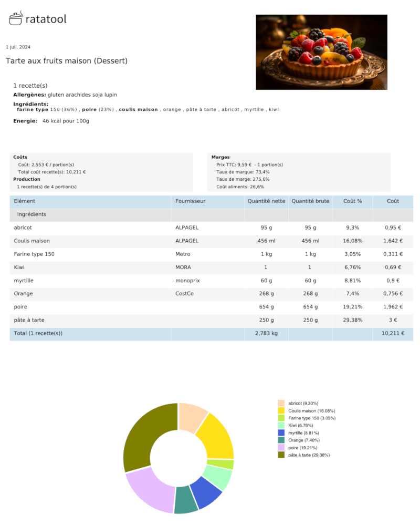The image size is (420, 525).
Task: Click the Fournisseur column header
Action: 190,201
